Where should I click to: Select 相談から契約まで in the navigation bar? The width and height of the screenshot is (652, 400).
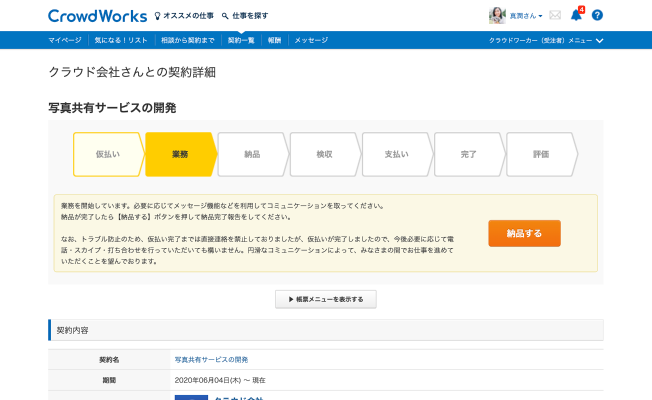pos(187,40)
